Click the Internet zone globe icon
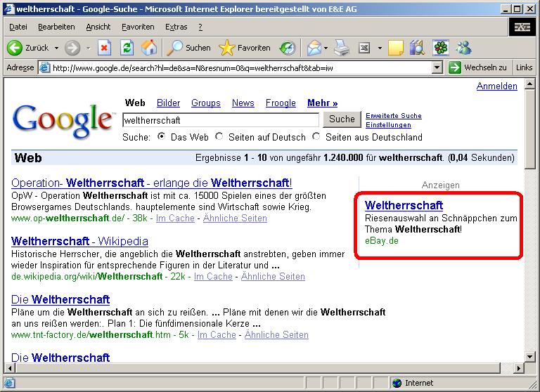Screen dimensions: 540x392 [397, 383]
